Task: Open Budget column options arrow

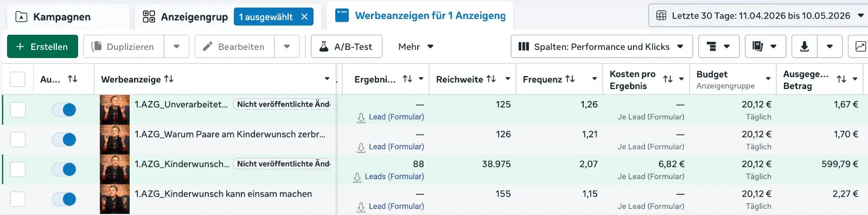Action: point(768,79)
